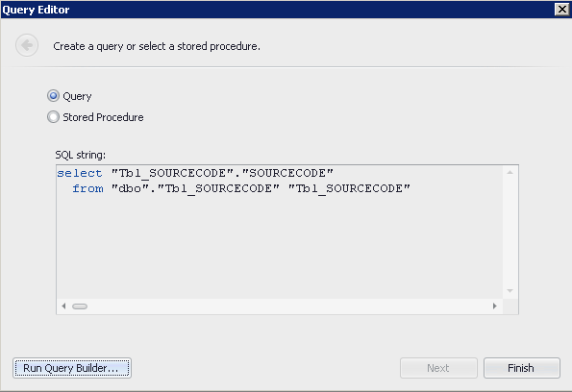Click the Stored Procedure label text
Viewport: 572px width, 392px height.
click(103, 117)
